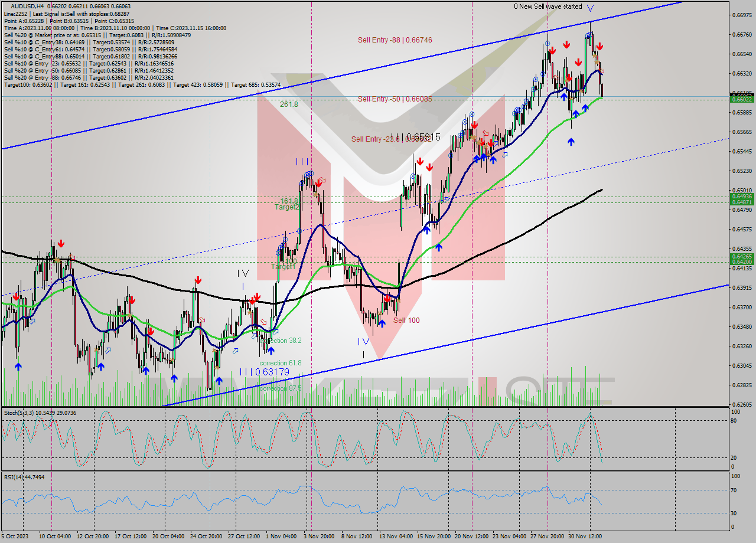
Task: Click the green 261.8 Fibonacci label
Action: (x=289, y=104)
